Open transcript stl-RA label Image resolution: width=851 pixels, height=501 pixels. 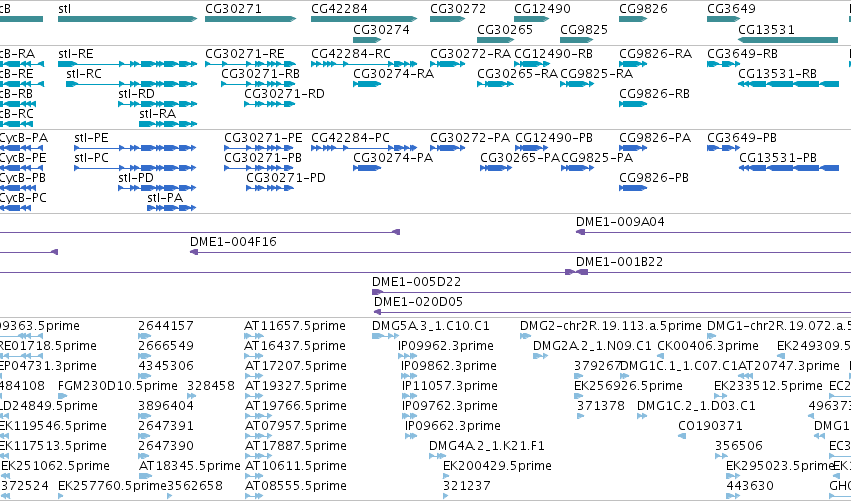157,114
